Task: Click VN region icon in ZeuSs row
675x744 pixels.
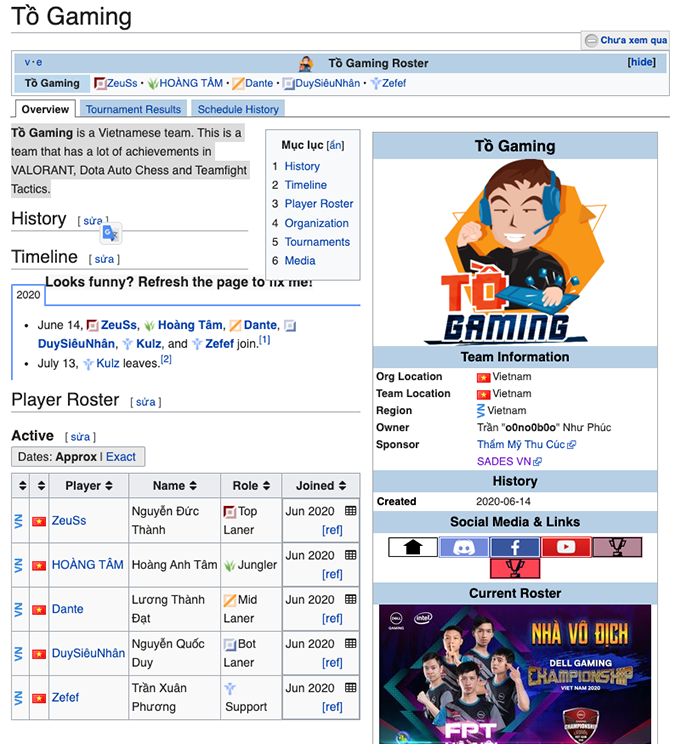Action: click(19, 521)
